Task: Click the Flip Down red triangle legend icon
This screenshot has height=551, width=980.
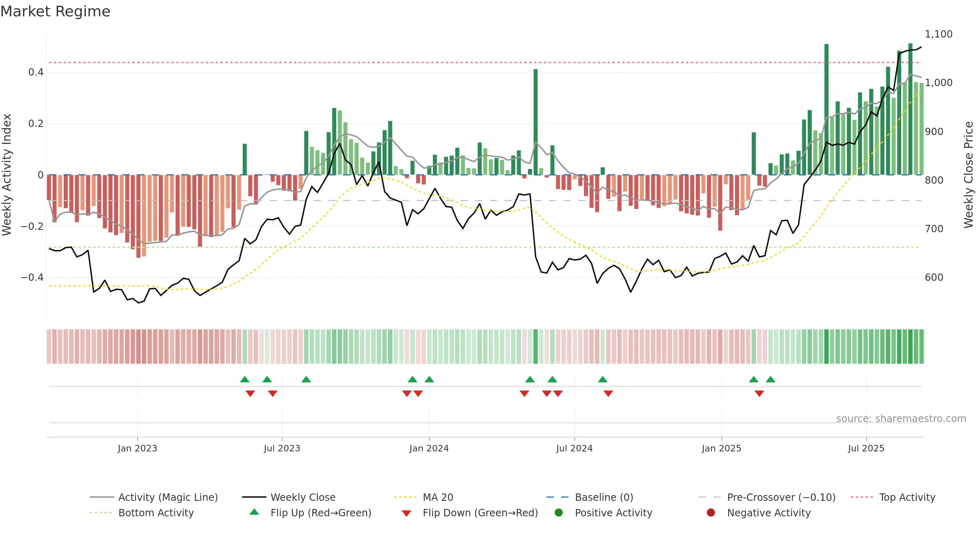Action: (x=406, y=513)
